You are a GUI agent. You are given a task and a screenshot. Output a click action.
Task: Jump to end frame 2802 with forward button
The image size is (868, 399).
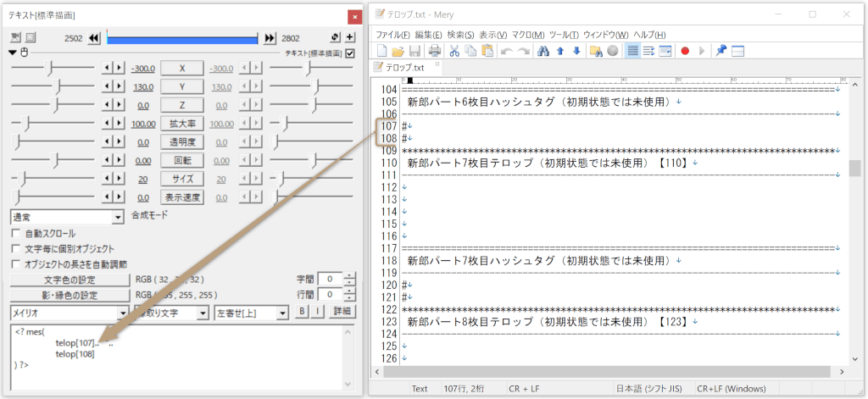point(270,37)
